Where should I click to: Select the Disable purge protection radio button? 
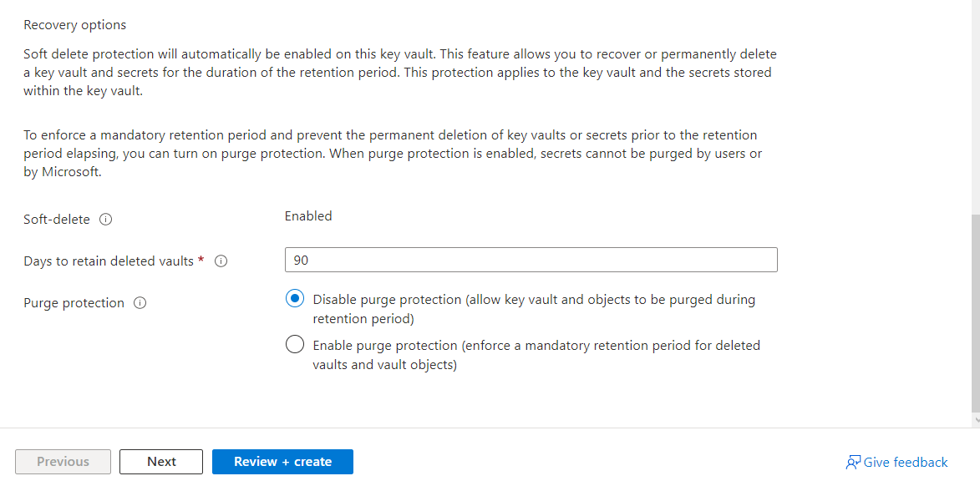click(x=294, y=299)
